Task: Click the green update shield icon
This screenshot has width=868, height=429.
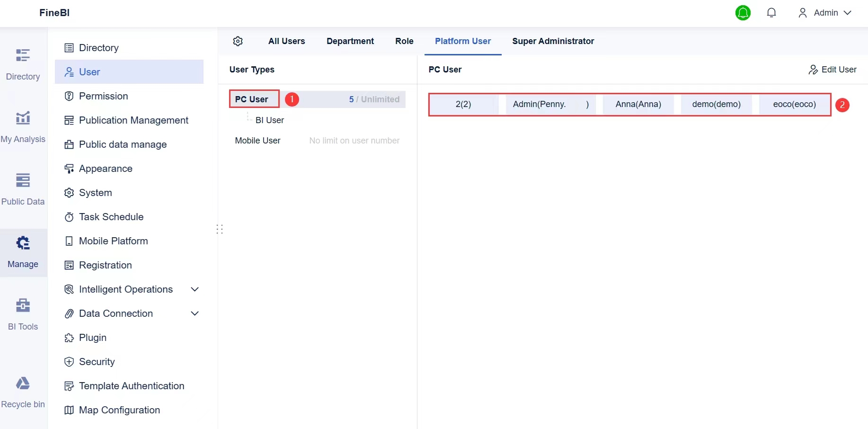Action: point(743,13)
